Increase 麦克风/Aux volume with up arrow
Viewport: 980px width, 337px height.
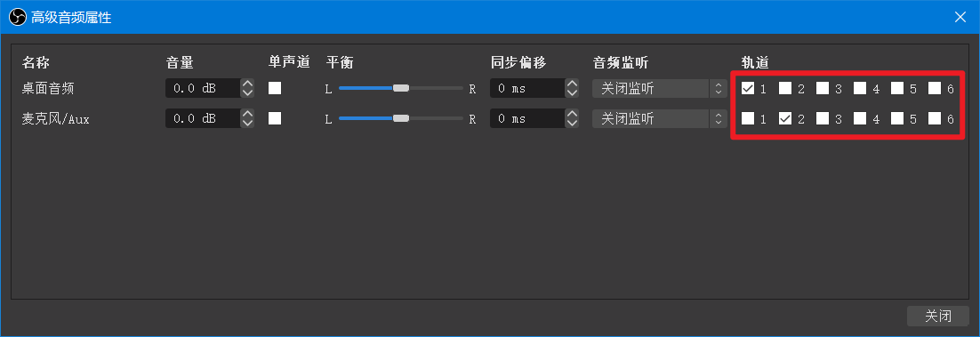[x=247, y=114]
